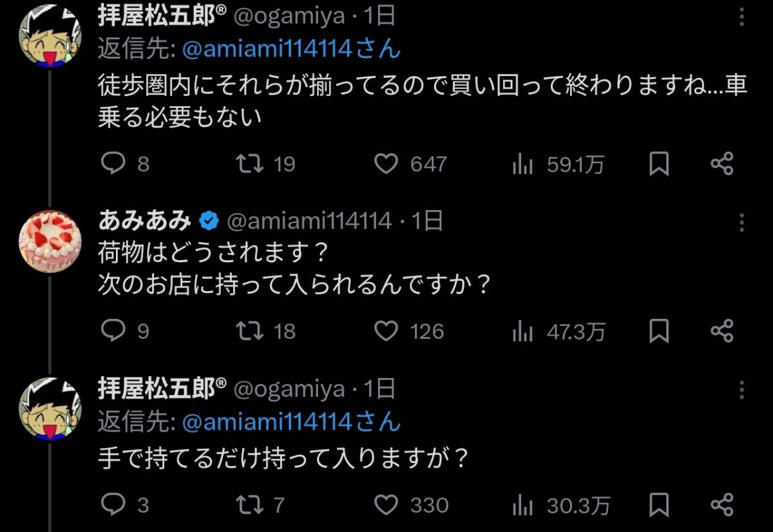
Task: Reply to あみあみ's tweet with 9 replies
Action: (x=114, y=331)
